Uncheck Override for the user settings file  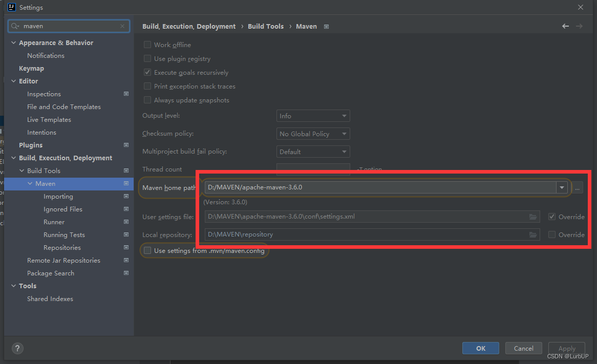tap(552, 217)
